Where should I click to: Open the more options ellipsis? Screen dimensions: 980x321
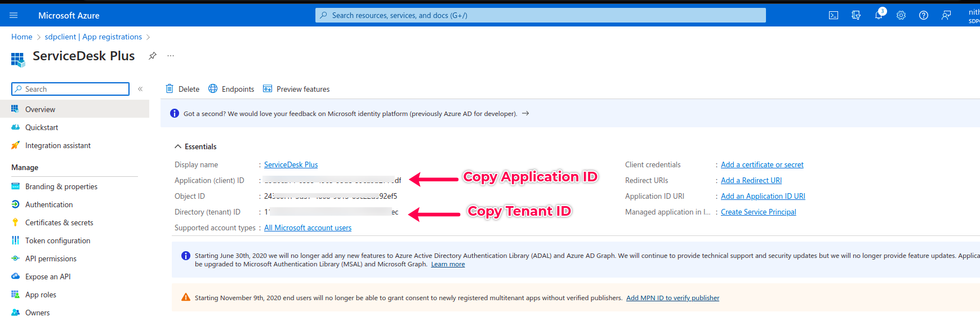171,56
